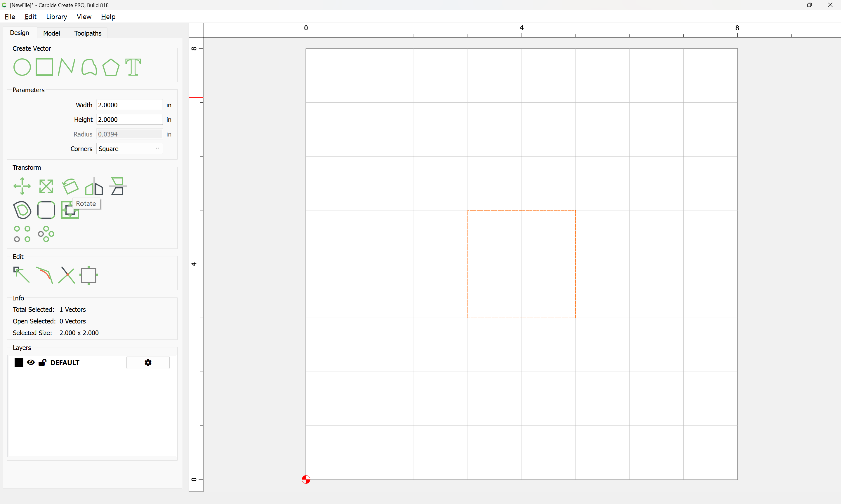Viewport: 841px width, 504px height.
Task: Click the Width input field
Action: pos(129,105)
